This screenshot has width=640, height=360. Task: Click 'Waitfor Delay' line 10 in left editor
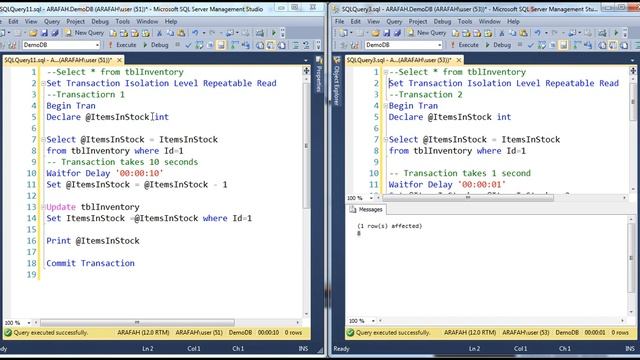click(104, 173)
